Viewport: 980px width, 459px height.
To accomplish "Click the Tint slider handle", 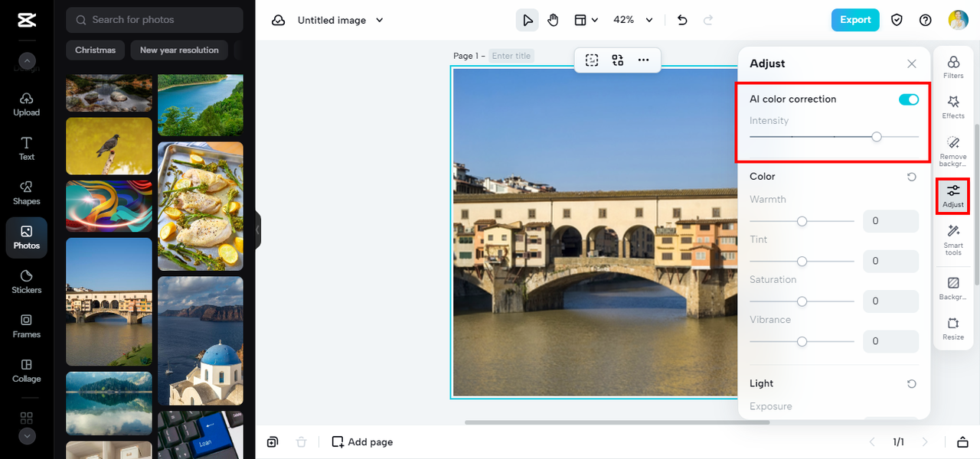I will tap(802, 261).
